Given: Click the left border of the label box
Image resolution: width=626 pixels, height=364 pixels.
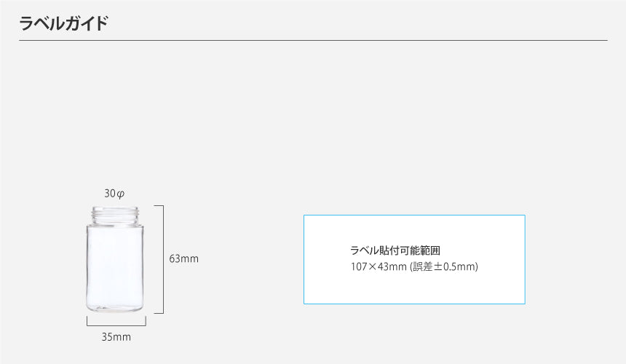Looking at the screenshot, I should pyautogui.click(x=304, y=259).
